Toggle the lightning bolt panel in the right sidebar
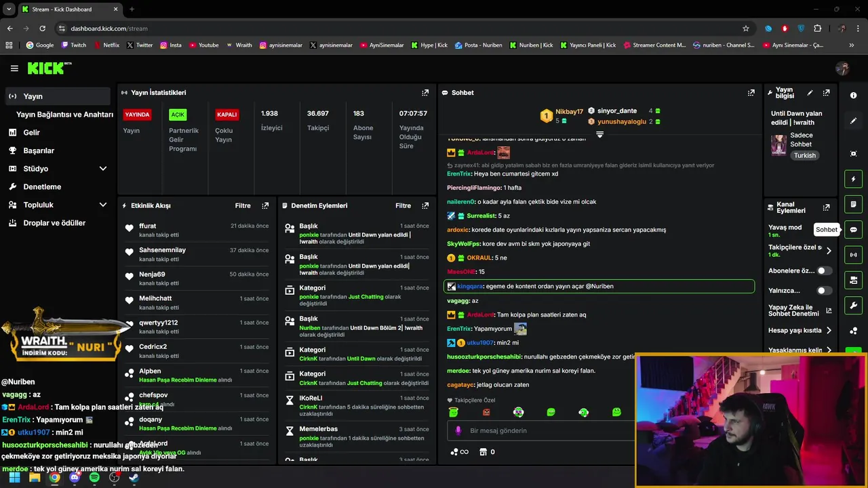Screen dimensions: 868x488 [853, 180]
